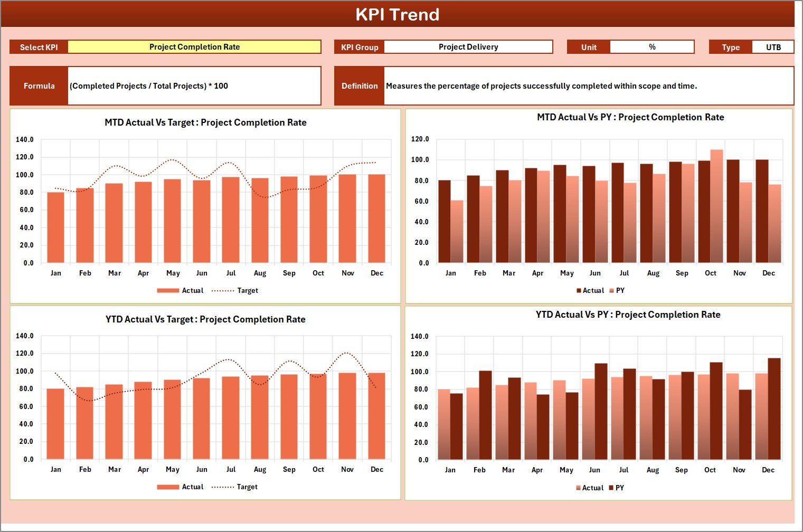Select the YTD Actual Vs PY chart title

[x=628, y=315]
